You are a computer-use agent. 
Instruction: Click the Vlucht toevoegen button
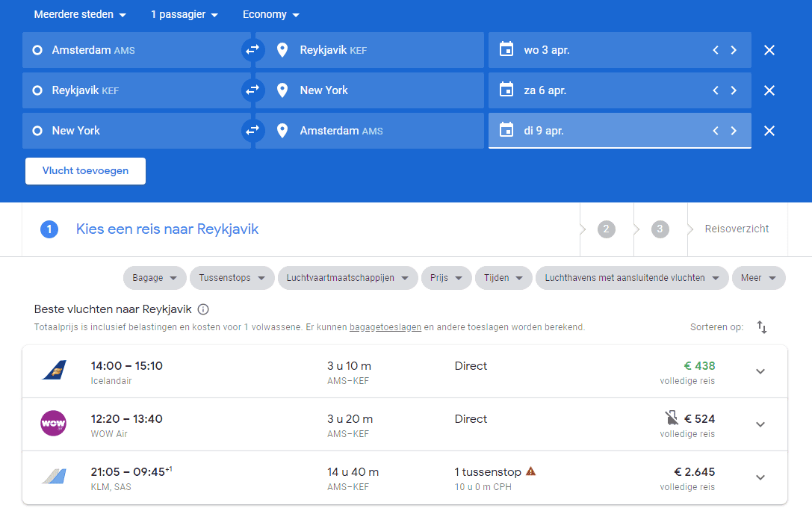point(85,170)
